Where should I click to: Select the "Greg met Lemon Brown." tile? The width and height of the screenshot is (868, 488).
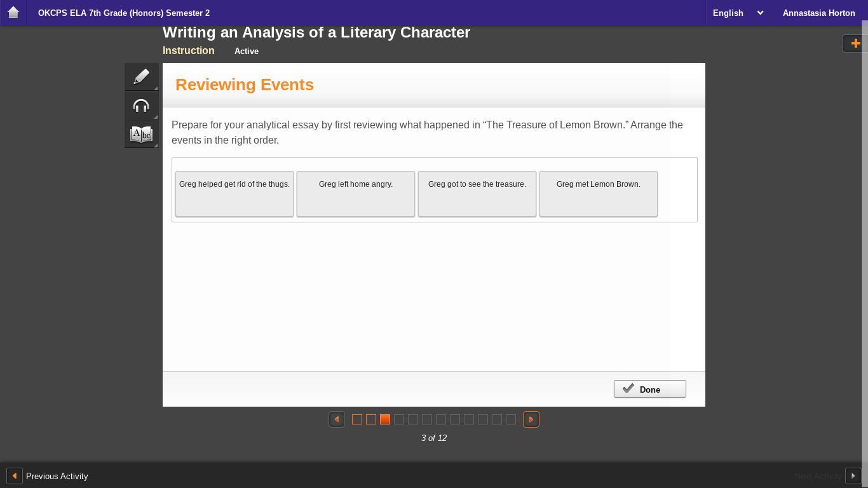coord(598,193)
